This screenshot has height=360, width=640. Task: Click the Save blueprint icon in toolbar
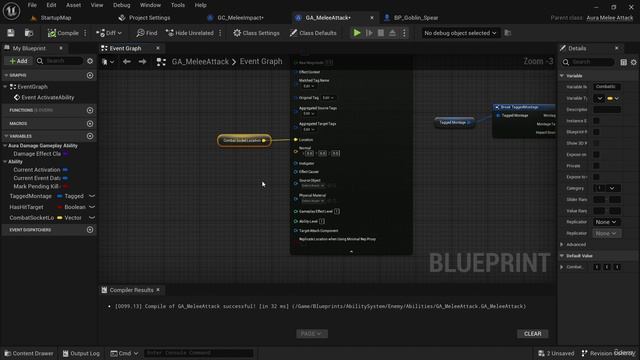pos(11,33)
